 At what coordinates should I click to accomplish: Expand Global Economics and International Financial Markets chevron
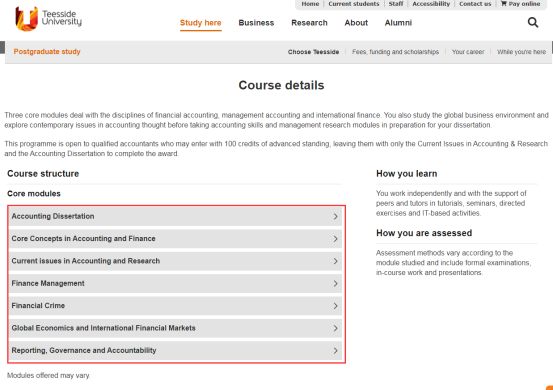pos(335,328)
